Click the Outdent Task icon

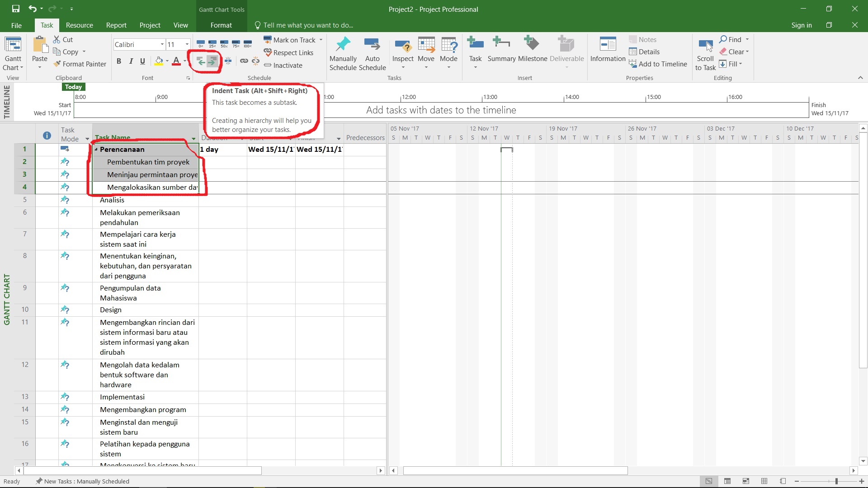tap(201, 61)
